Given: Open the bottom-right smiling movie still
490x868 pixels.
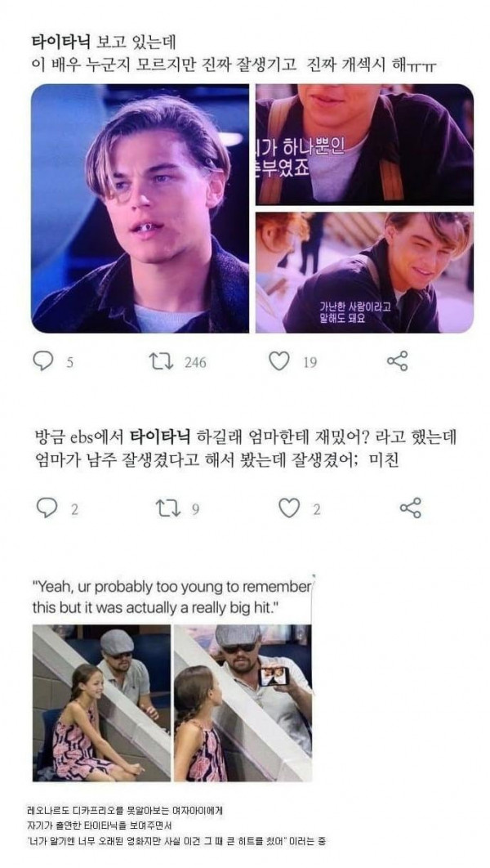Looking at the screenshot, I should point(364,272).
